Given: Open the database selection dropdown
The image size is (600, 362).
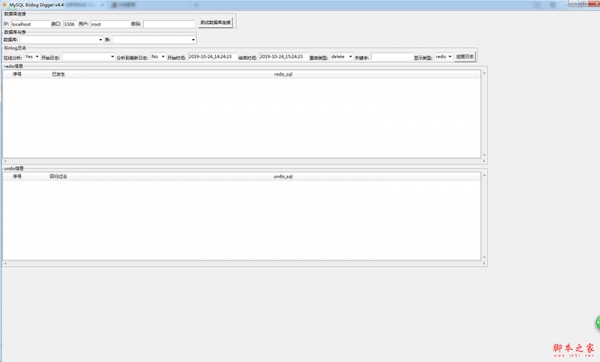Looking at the screenshot, I should pyautogui.click(x=62, y=39).
